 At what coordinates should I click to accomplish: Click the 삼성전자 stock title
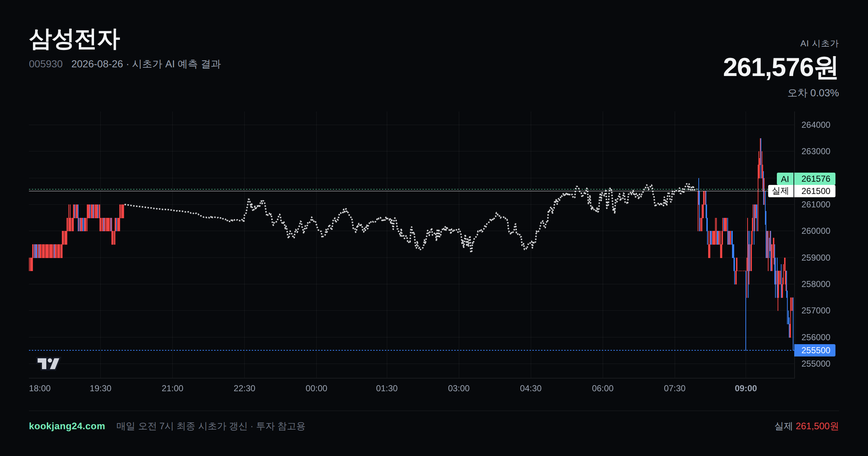(x=75, y=39)
